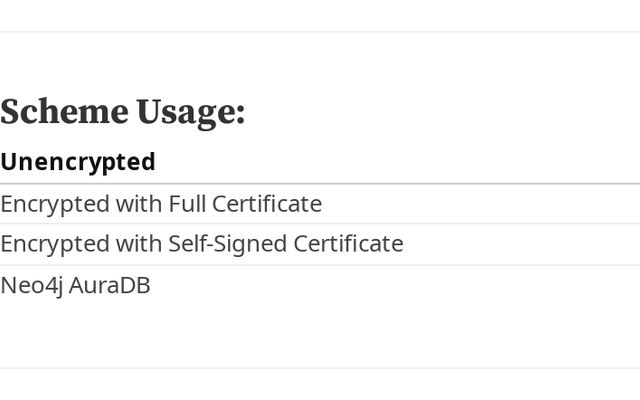Click the border line under the Unencrypted header
Screen dimensions: 640x400
pos(320,184)
